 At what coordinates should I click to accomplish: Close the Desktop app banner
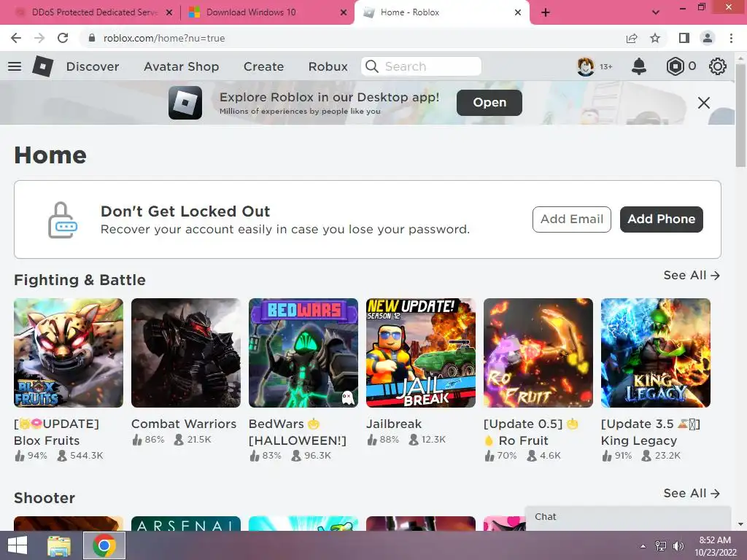(x=704, y=103)
